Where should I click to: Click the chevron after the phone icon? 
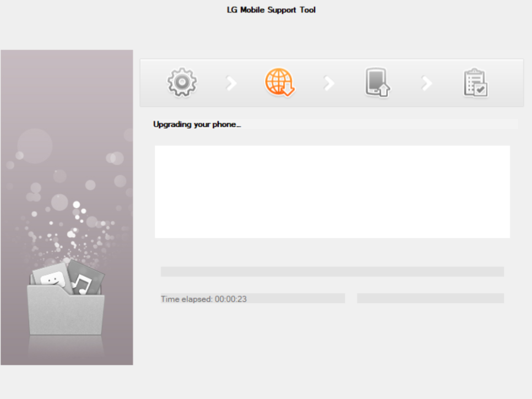(x=427, y=83)
